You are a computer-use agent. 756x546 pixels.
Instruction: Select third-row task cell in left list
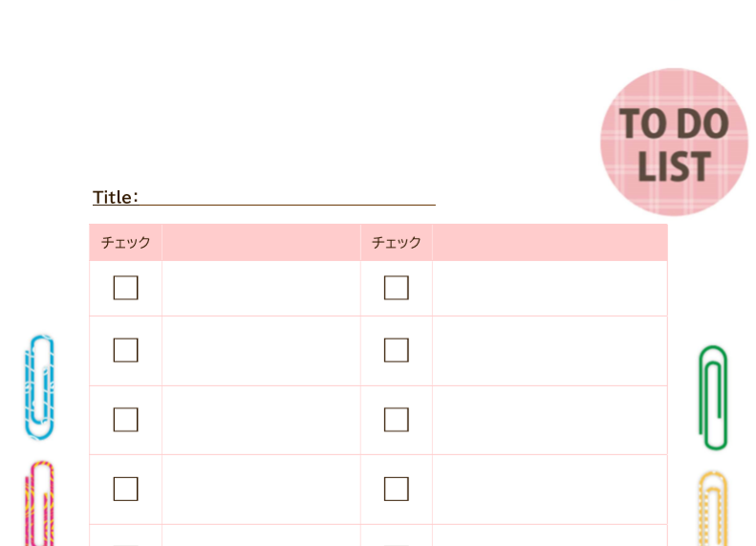pyautogui.click(x=261, y=420)
